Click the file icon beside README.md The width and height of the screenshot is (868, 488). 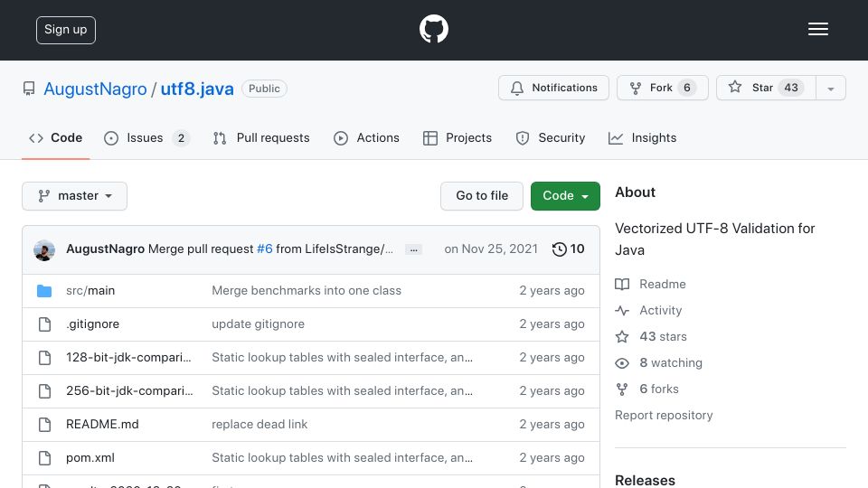tap(45, 425)
